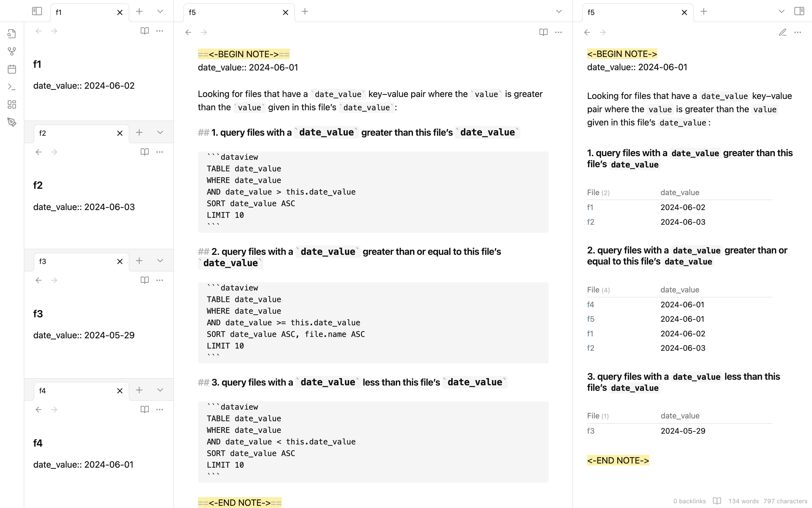Open f1 link in first results table
The width and height of the screenshot is (812, 508).
pyautogui.click(x=590, y=207)
